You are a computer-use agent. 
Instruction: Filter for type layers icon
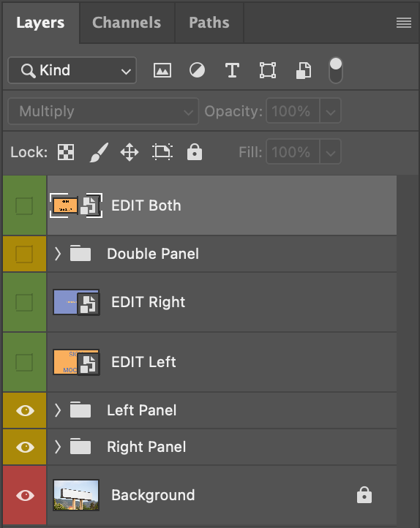(x=233, y=71)
